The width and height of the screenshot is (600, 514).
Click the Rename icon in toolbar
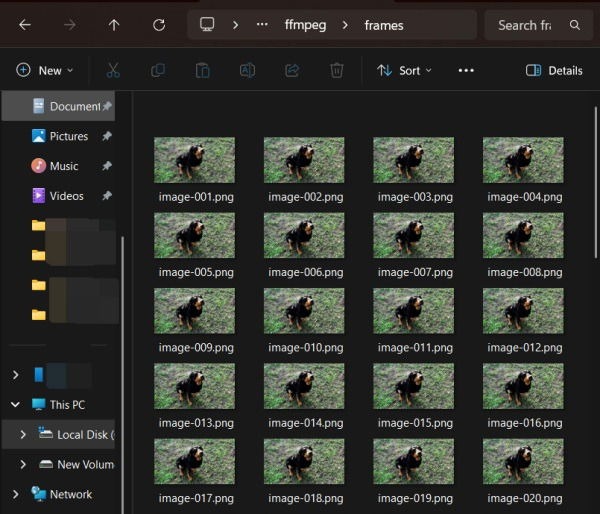point(247,70)
